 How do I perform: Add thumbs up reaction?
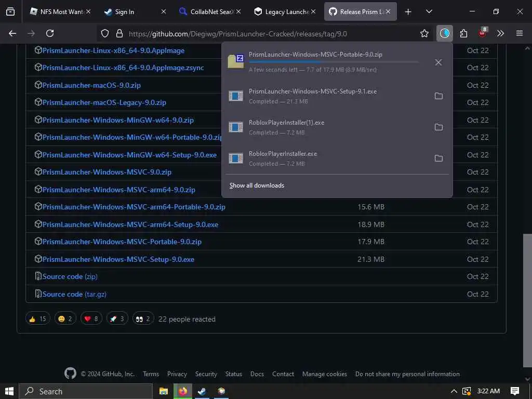coord(37,318)
